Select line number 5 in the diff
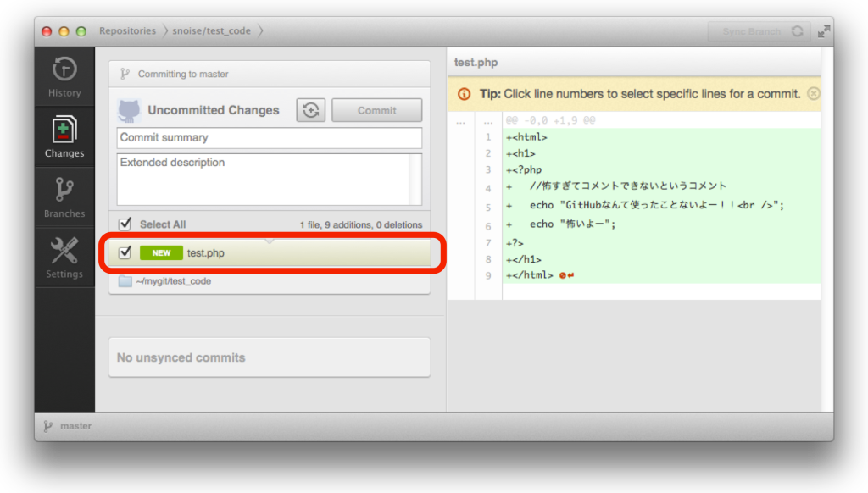The height and width of the screenshot is (493, 868). tap(488, 207)
